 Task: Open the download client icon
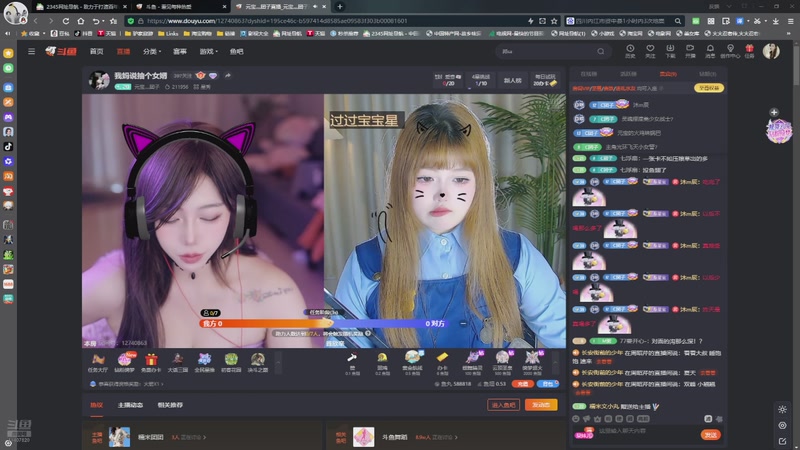[670, 51]
